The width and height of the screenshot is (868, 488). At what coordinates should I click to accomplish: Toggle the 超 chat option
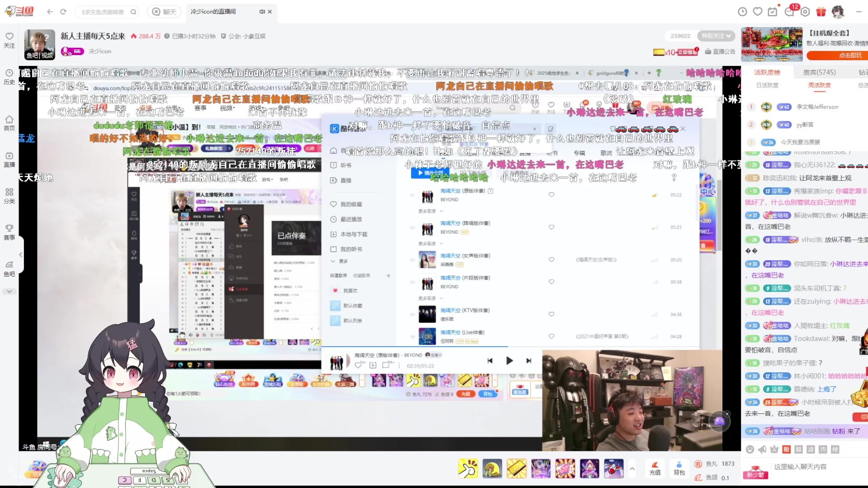click(x=798, y=449)
